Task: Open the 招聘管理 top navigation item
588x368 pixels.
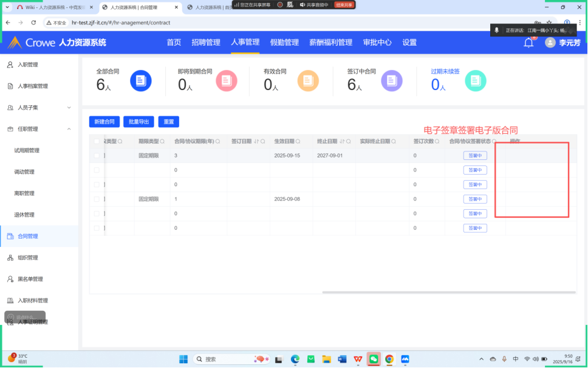Action: pyautogui.click(x=205, y=43)
